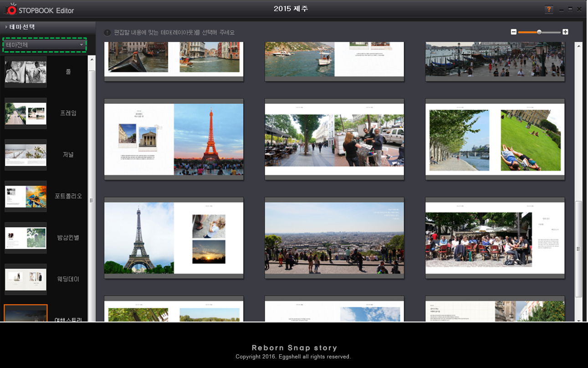The height and width of the screenshot is (368, 588).
Task: Click the info icon beside the layout instruction
Action: click(107, 33)
